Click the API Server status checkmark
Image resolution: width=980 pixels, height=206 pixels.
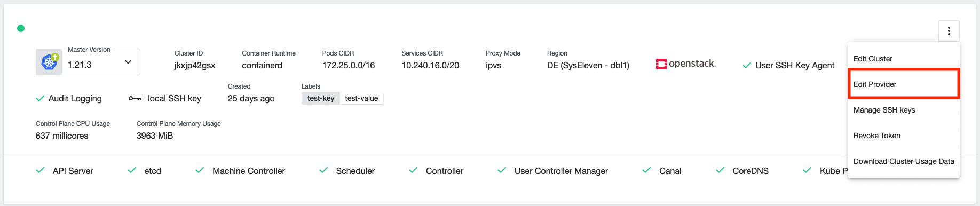pos(40,170)
